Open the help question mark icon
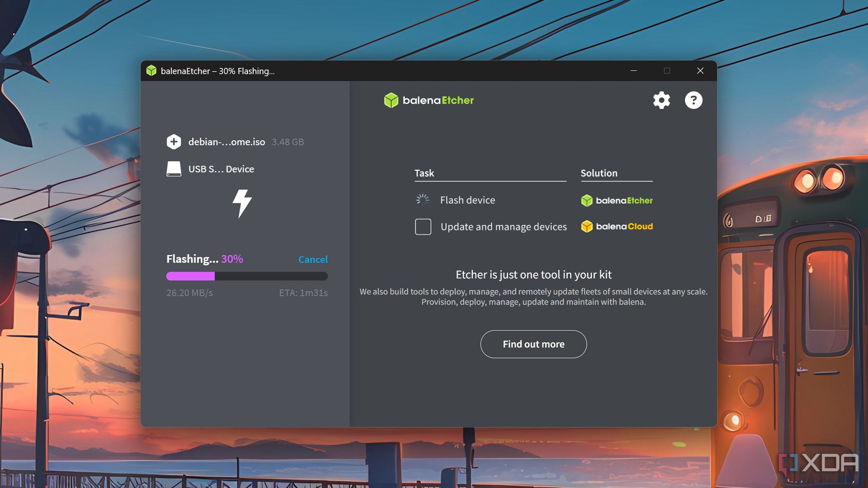The width and height of the screenshot is (868, 488). [693, 100]
